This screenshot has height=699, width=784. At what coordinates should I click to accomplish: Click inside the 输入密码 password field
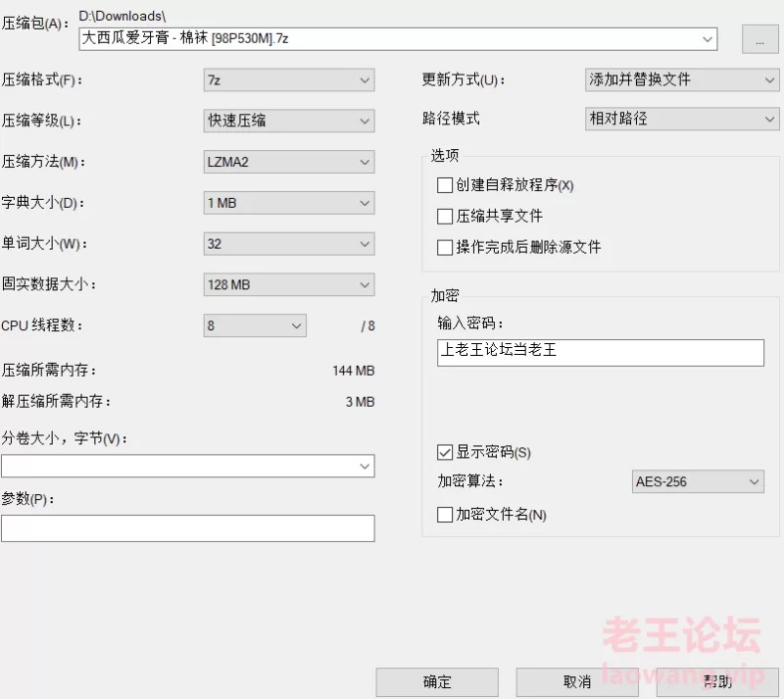pyautogui.click(x=599, y=352)
